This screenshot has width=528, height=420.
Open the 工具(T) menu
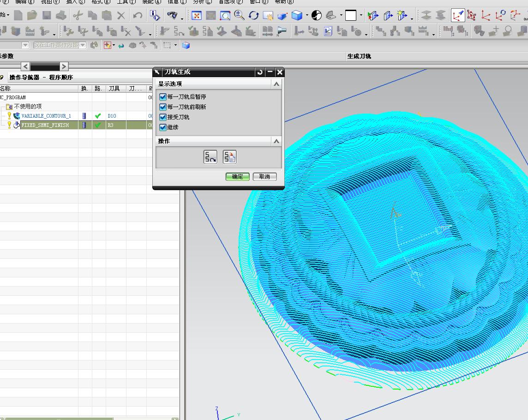tap(126, 2)
